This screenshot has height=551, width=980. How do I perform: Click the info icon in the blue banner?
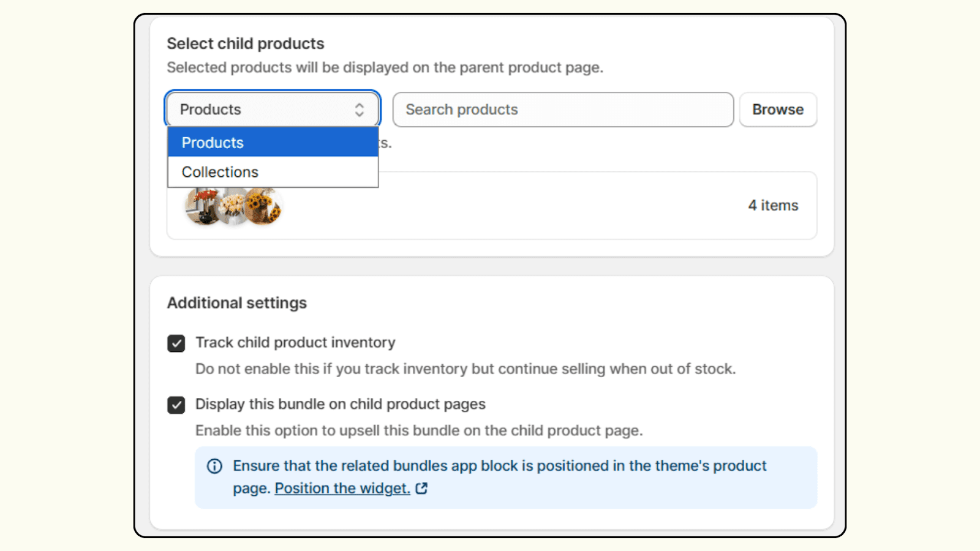214,466
